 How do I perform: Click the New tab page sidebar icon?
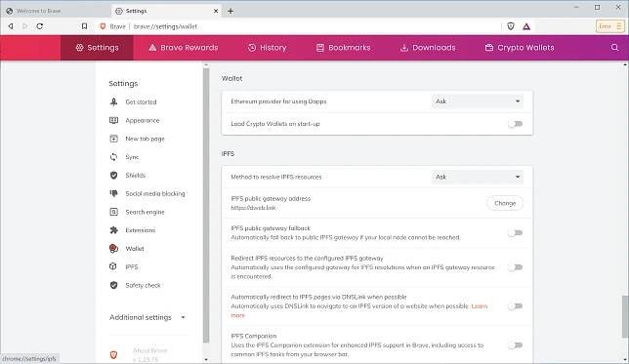114,139
